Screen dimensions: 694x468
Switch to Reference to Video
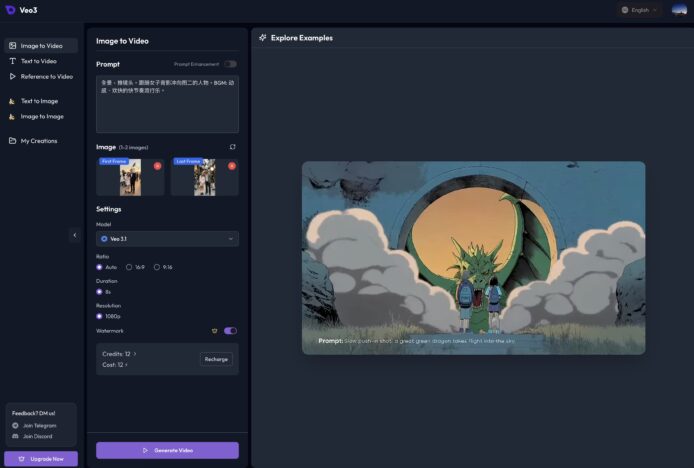pos(46,76)
